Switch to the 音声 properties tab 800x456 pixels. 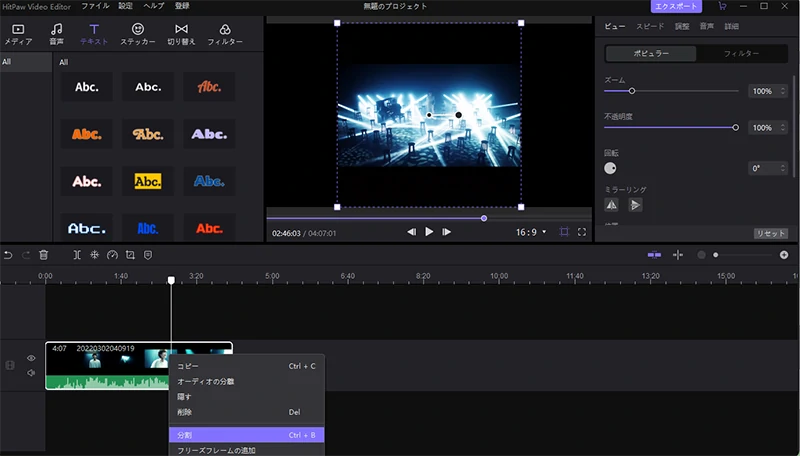click(707, 27)
